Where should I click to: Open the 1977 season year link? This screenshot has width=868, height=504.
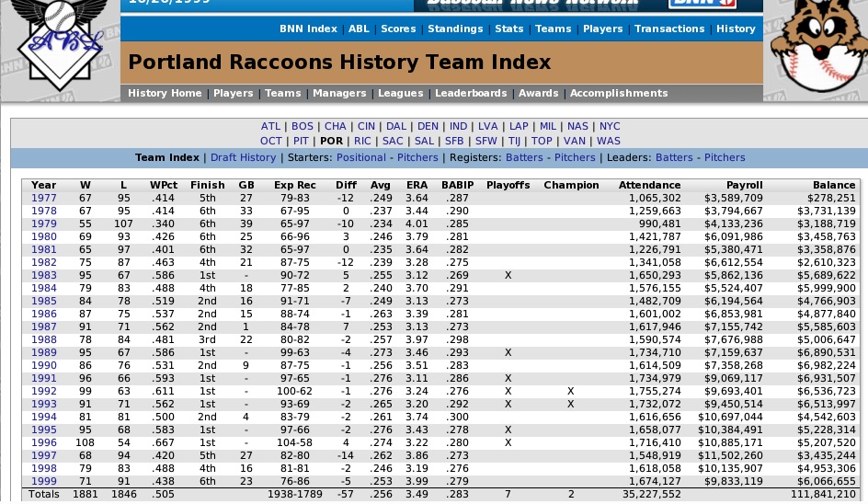pyautogui.click(x=43, y=197)
